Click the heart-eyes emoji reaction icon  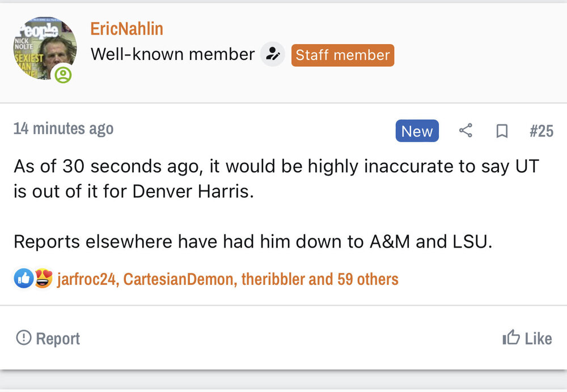(x=43, y=279)
